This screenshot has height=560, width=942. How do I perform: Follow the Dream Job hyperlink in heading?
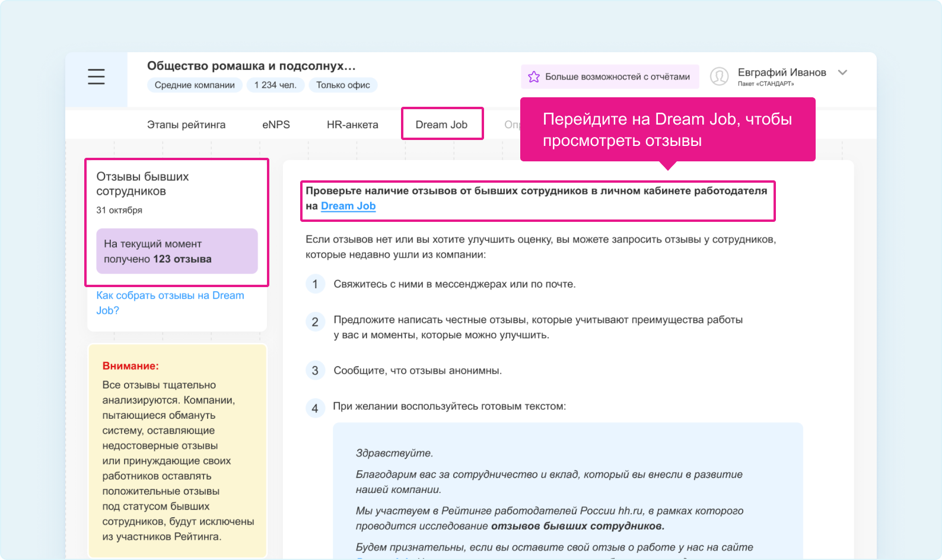pyautogui.click(x=348, y=206)
